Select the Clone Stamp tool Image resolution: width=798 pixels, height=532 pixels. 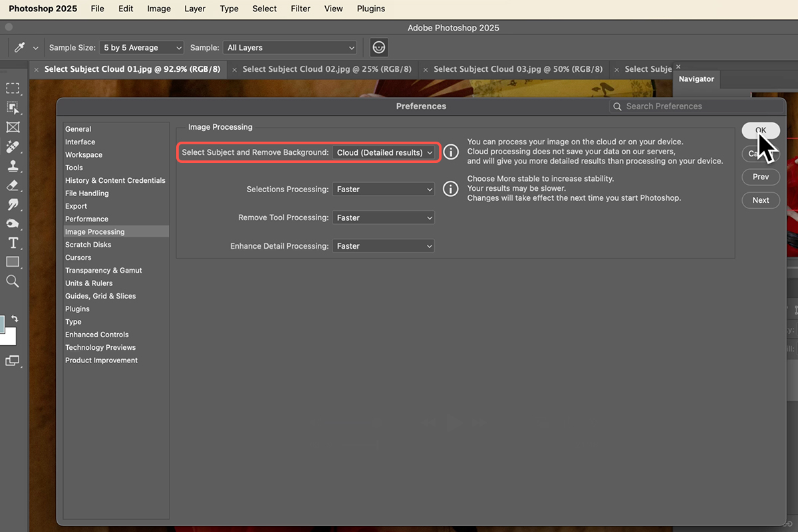[x=13, y=166]
